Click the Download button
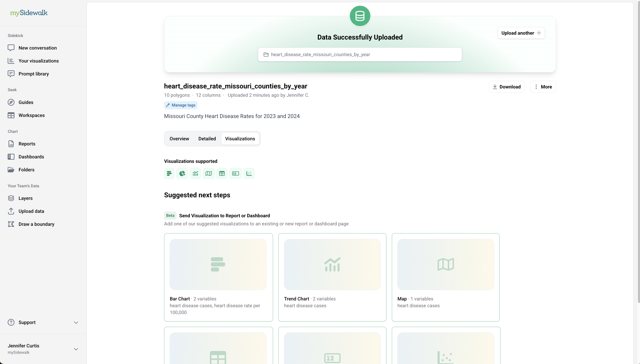Viewport: 640px width, 364px height. pos(506,87)
